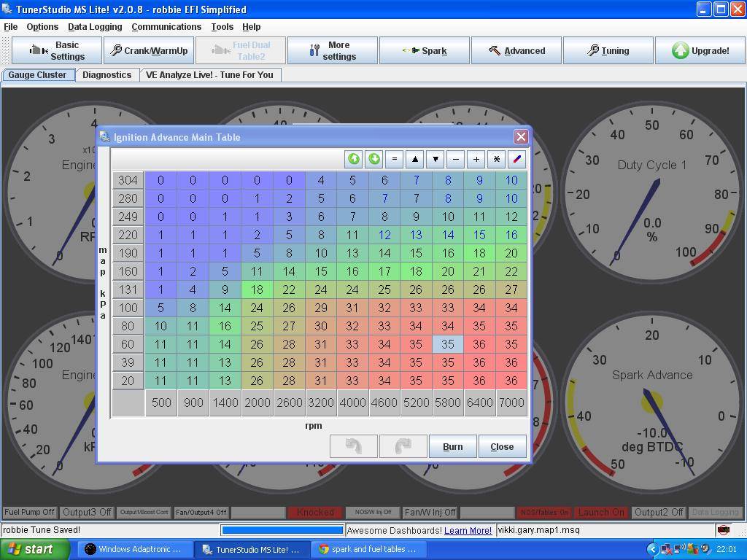Select the 500 rpm axis cell

click(x=161, y=402)
